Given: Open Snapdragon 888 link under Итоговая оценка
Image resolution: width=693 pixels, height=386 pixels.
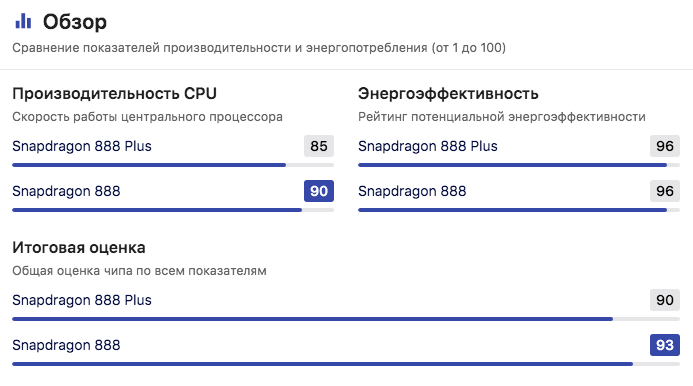Looking at the screenshot, I should pos(66,345).
